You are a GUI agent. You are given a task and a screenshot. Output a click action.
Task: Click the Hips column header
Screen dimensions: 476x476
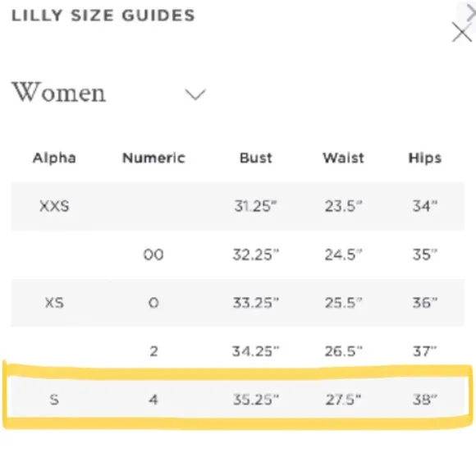point(425,158)
